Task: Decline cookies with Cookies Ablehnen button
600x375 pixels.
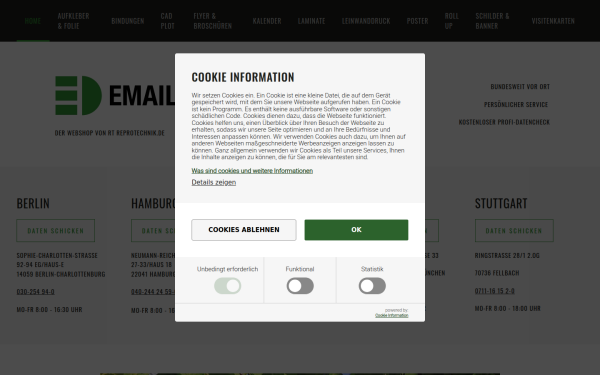Action: click(244, 230)
